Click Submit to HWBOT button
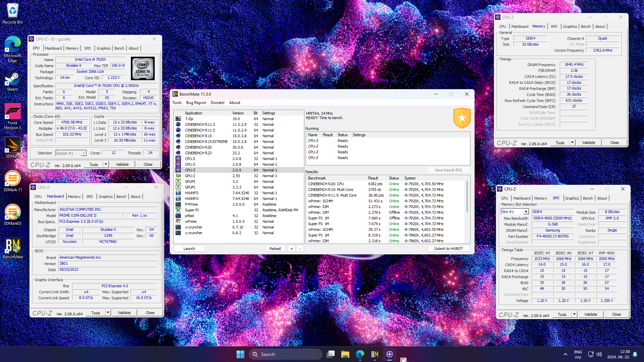This screenshot has width=644, height=362. (x=448, y=249)
